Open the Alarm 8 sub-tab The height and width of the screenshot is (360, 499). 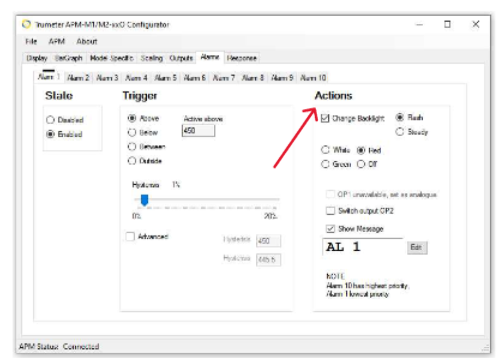click(x=253, y=78)
